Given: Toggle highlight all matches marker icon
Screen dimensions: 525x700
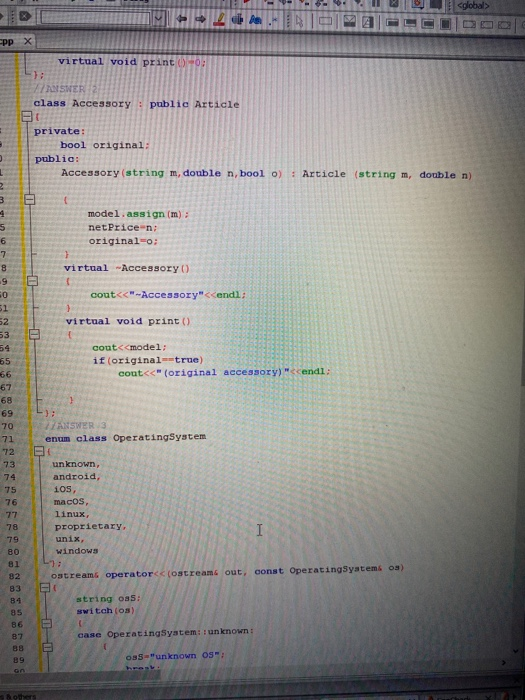Looking at the screenshot, I should (219, 19).
